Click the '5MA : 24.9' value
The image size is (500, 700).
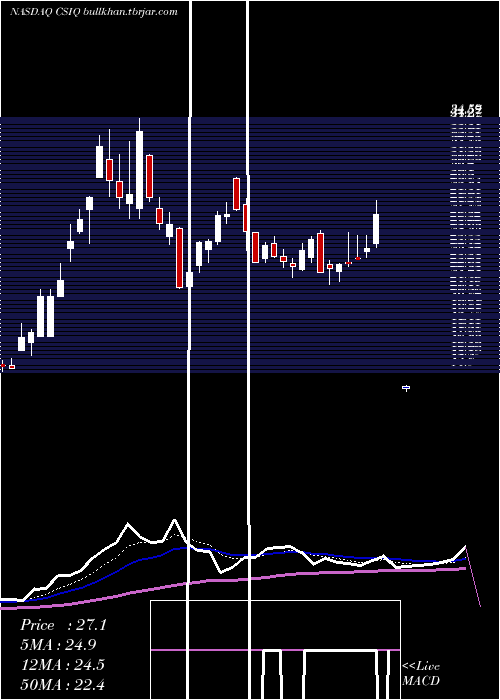pyautogui.click(x=58, y=645)
